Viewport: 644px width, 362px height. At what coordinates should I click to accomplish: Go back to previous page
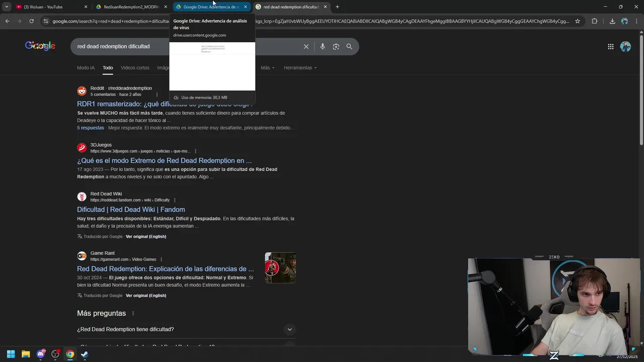(7, 21)
